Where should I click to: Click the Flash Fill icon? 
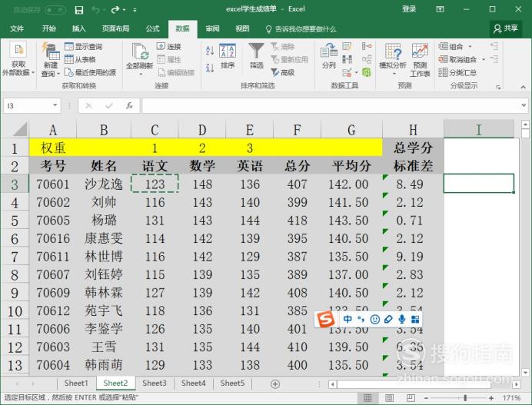point(347,46)
